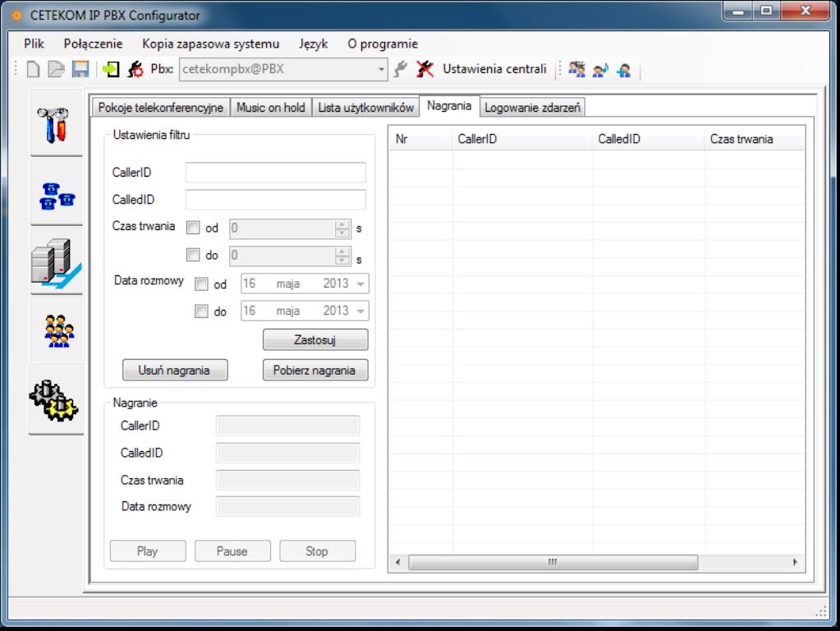The width and height of the screenshot is (840, 631).
Task: Sort table by the Nr column header
Action: [x=421, y=139]
